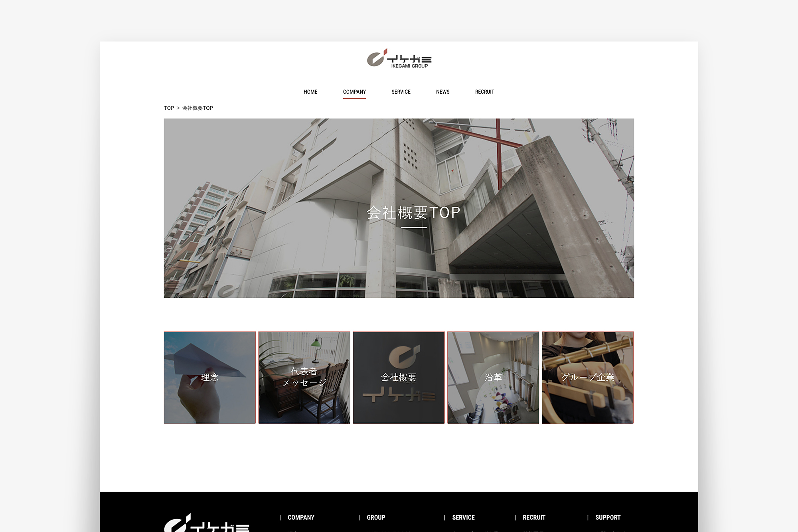Image resolution: width=798 pixels, height=532 pixels.
Task: Expand the GROUP footer section
Action: (380, 515)
